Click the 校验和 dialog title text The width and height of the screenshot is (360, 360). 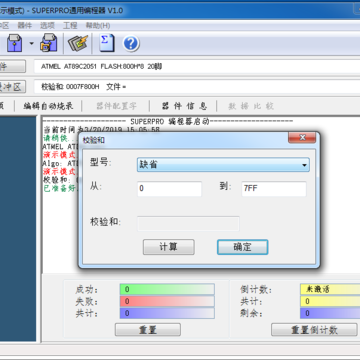[94, 140]
